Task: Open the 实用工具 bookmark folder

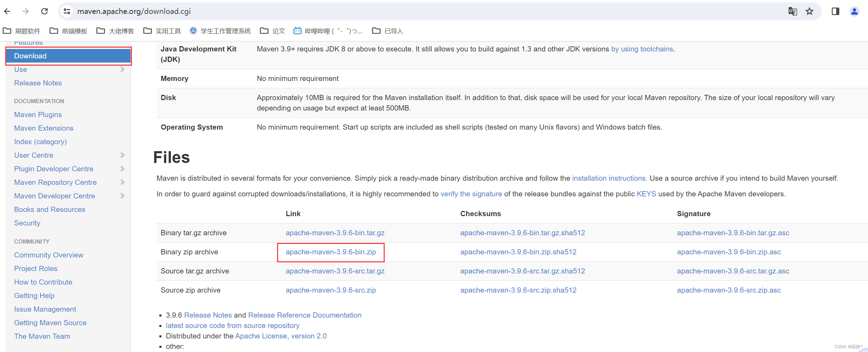Action: [x=162, y=31]
